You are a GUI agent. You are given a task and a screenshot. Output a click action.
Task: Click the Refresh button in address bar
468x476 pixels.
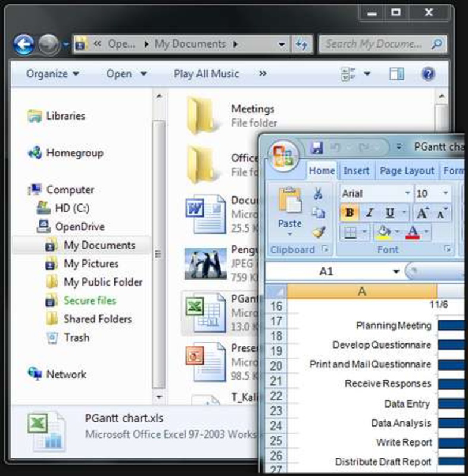(x=302, y=45)
